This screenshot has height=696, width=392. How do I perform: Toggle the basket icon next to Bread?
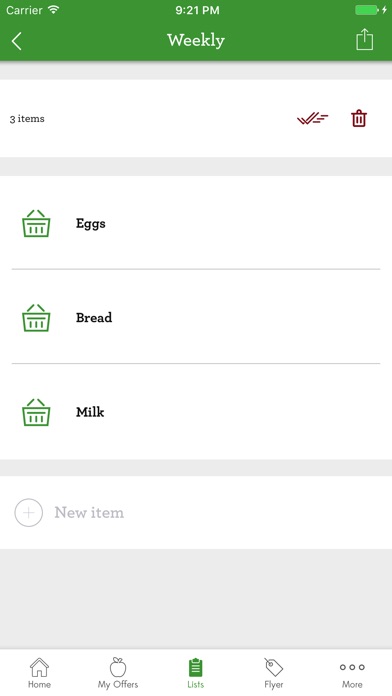pos(36,318)
